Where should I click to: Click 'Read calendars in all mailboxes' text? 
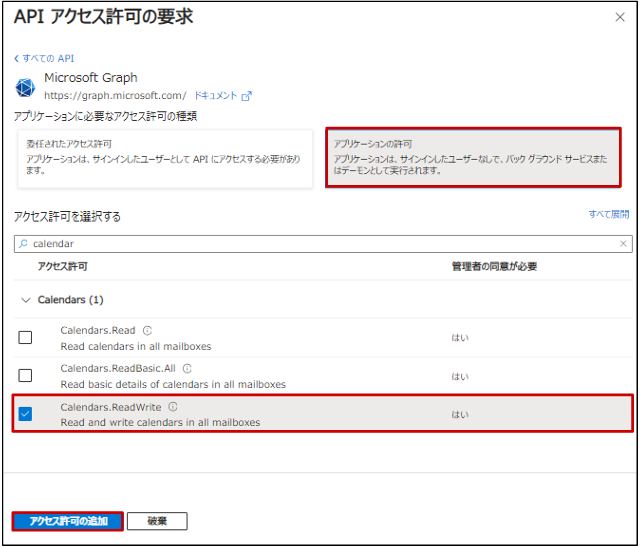[x=136, y=347]
